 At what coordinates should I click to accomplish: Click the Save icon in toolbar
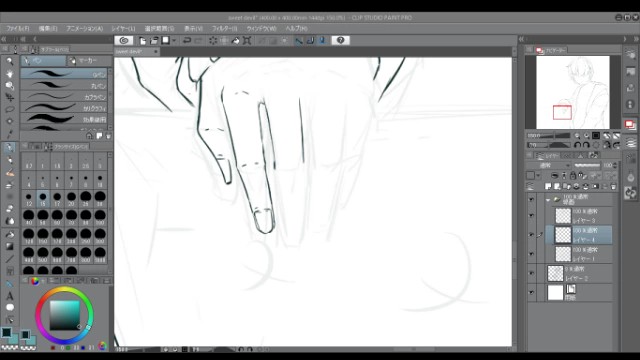coord(165,40)
